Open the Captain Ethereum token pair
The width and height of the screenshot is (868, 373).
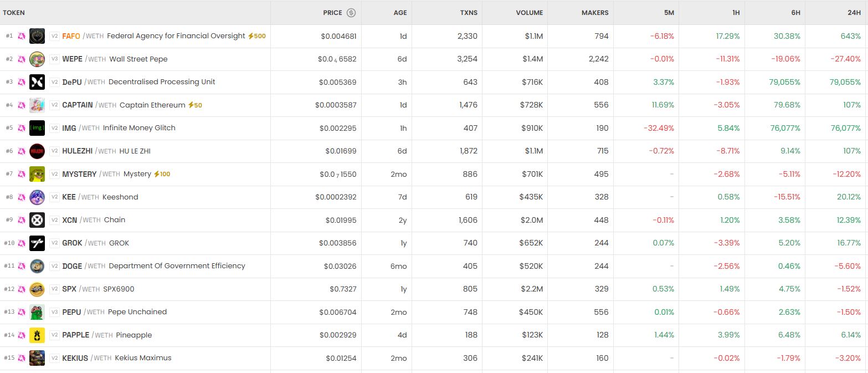[x=152, y=105]
